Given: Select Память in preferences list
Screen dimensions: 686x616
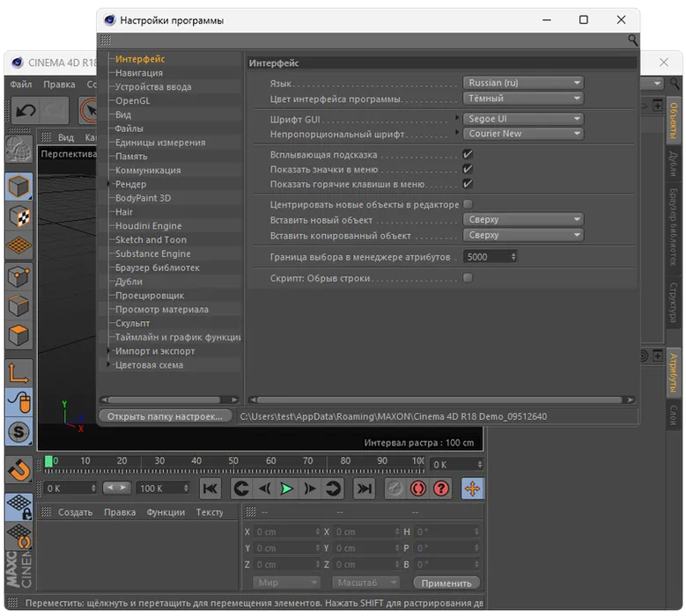Looking at the screenshot, I should 131,156.
